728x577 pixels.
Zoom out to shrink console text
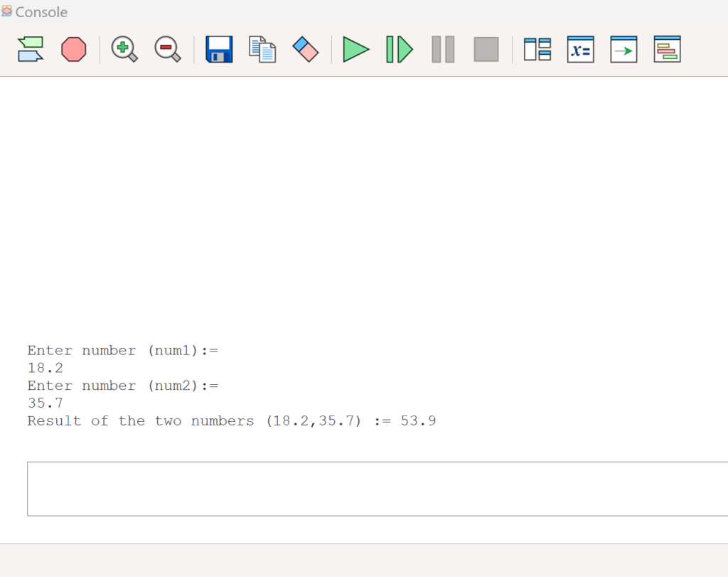168,50
